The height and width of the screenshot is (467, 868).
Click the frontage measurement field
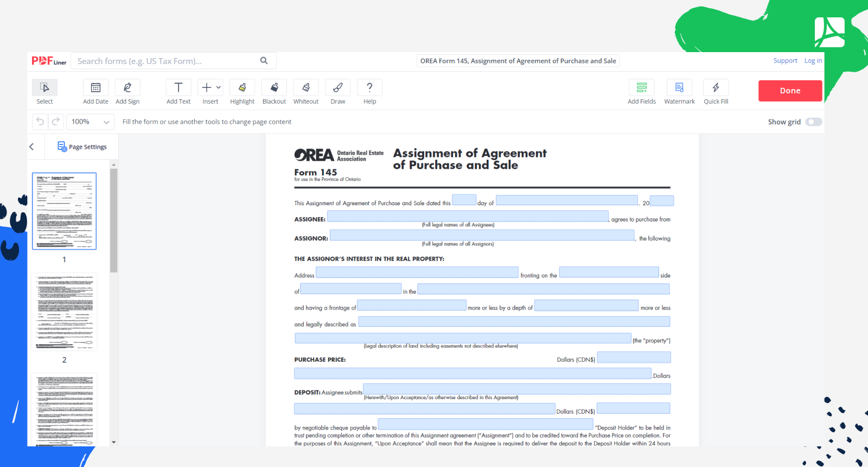click(412, 305)
